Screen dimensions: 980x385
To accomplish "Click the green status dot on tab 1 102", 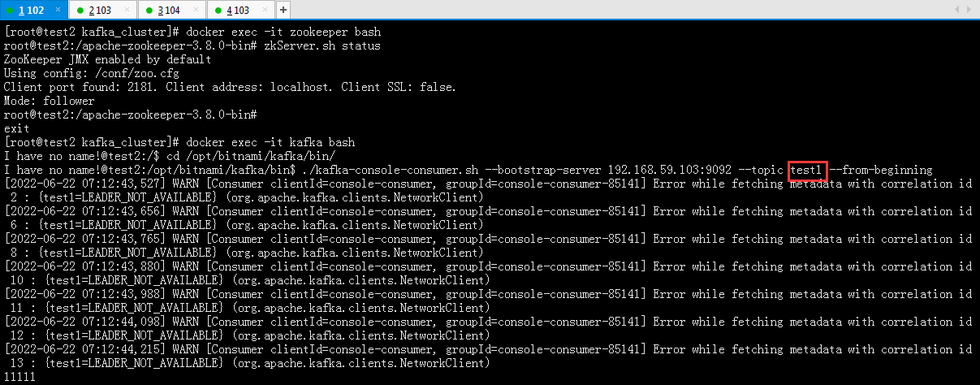I will [10, 11].
